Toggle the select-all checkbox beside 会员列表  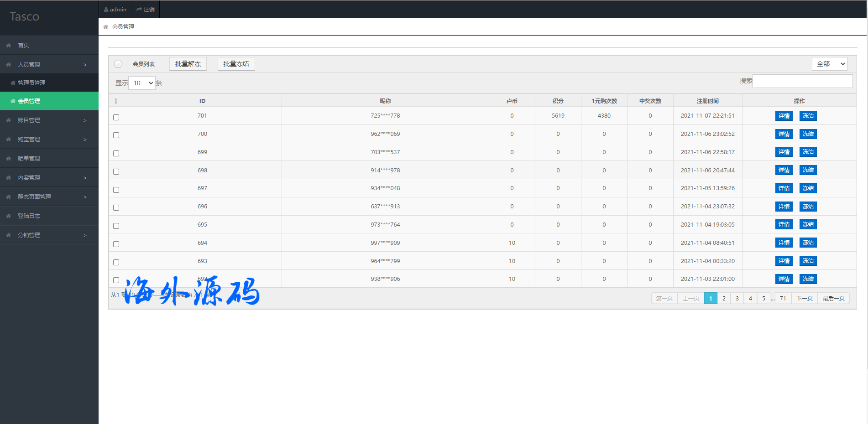[118, 64]
